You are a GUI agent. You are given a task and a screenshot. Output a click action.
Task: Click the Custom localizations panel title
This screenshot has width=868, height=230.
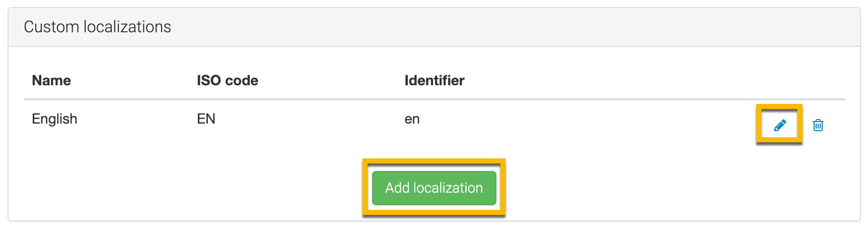(x=97, y=27)
